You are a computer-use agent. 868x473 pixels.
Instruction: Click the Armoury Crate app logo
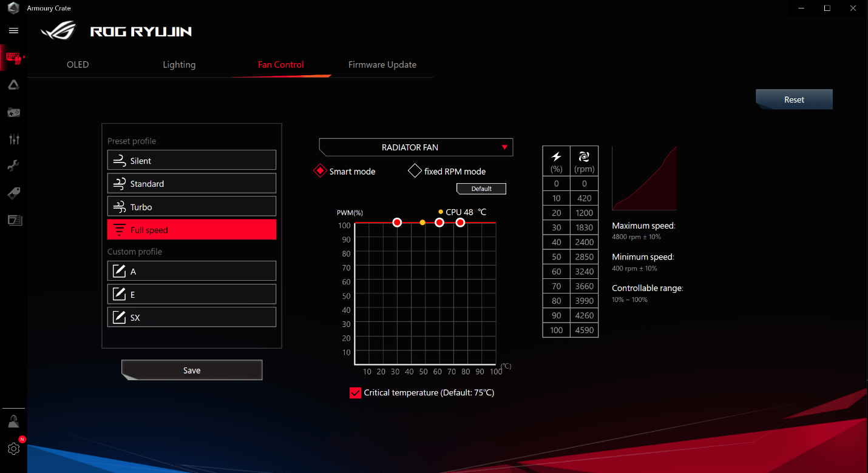point(13,8)
